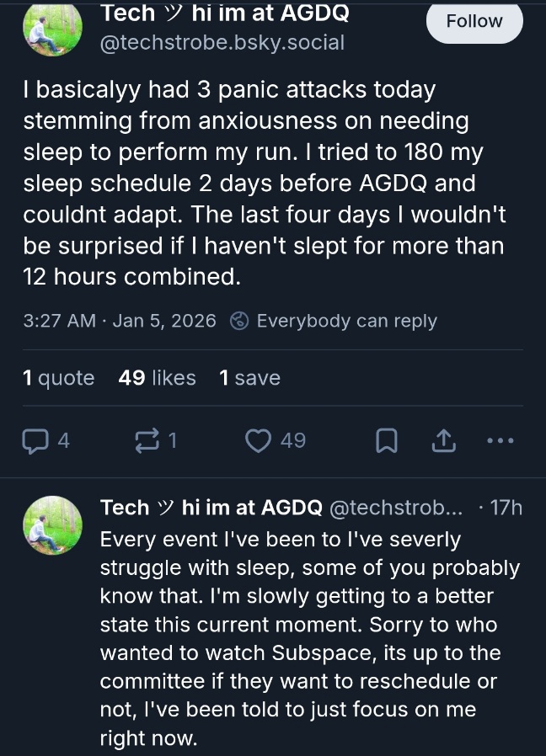Viewport: 546px width, 756px height.
Task: Click the reply author's display name
Action: 211,508
